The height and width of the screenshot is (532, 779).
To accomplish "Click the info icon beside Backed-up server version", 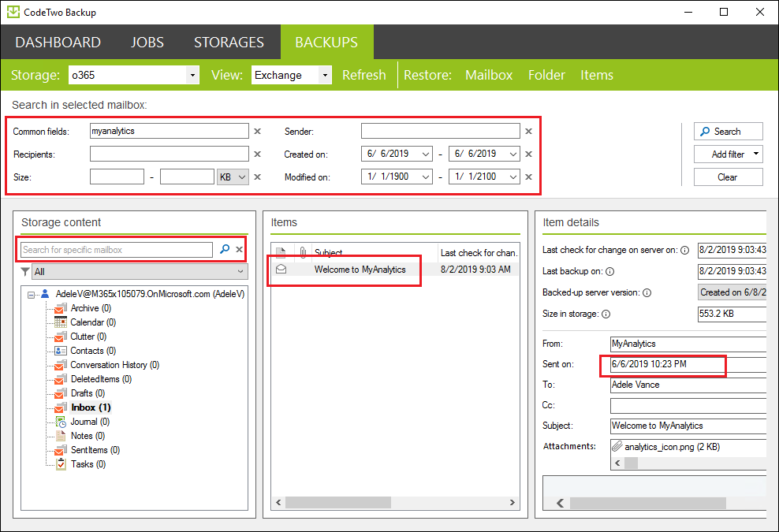I will pyautogui.click(x=647, y=292).
